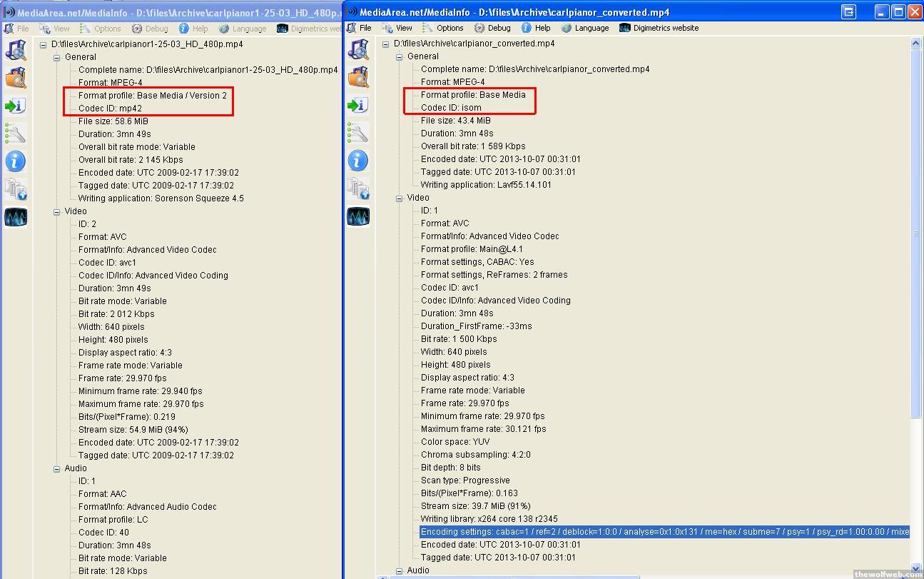Click Open Folder icon in converted.mp4 window sidebar

coord(357,78)
